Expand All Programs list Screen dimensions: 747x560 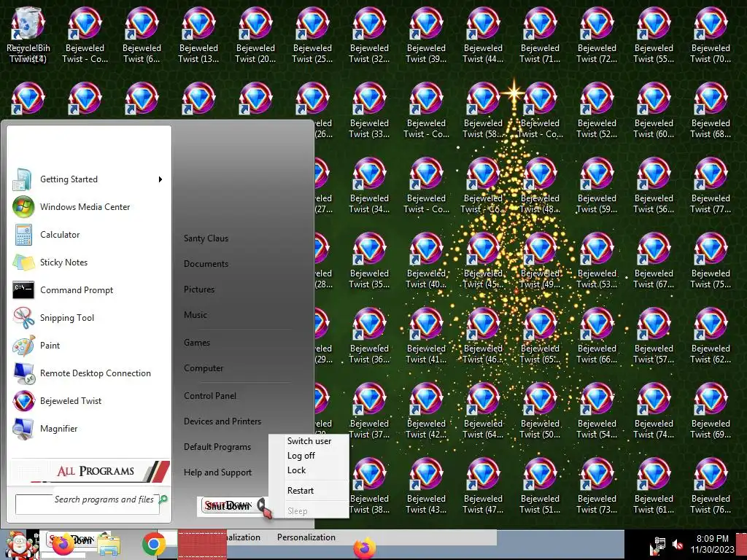90,471
